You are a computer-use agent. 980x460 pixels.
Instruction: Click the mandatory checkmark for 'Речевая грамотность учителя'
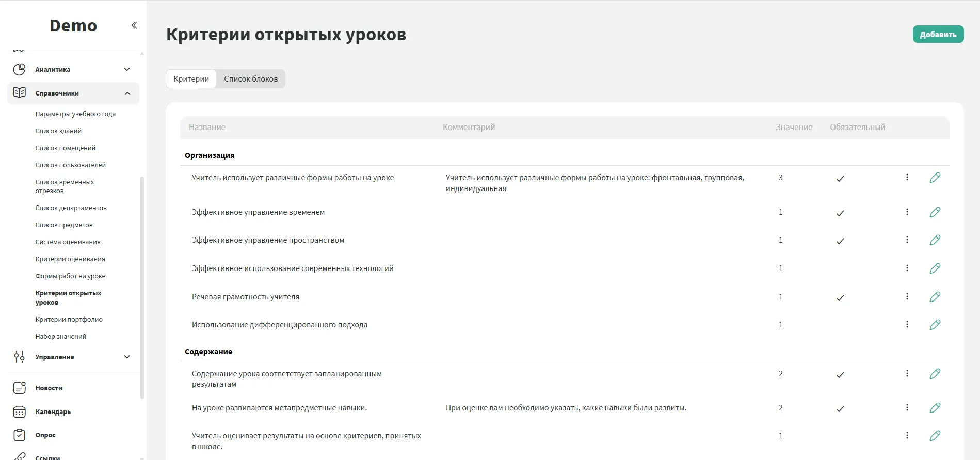tap(840, 298)
